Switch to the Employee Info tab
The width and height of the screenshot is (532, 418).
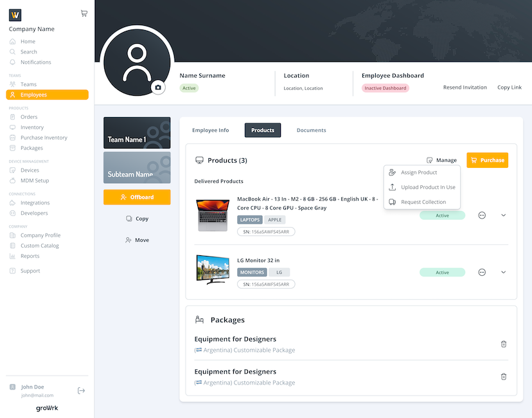(x=210, y=130)
